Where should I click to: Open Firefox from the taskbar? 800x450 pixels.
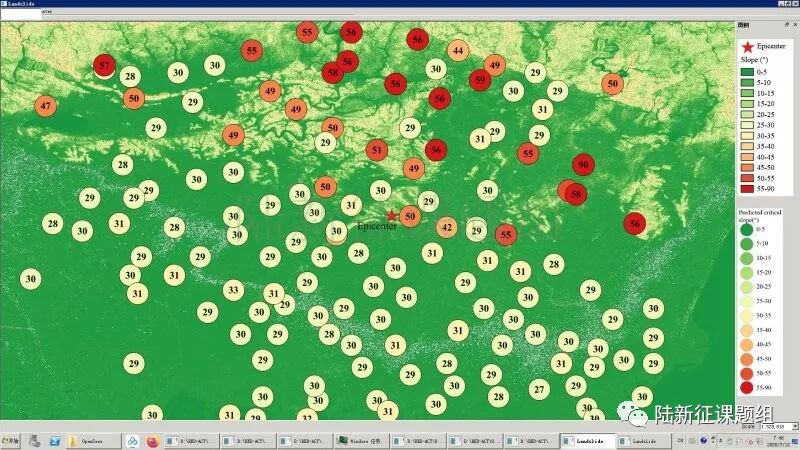pos(152,440)
